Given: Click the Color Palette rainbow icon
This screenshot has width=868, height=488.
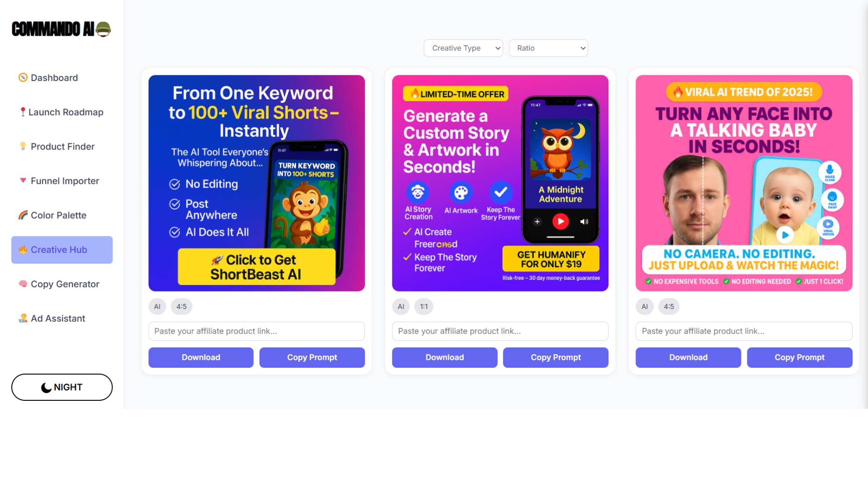Looking at the screenshot, I should pos(23,215).
